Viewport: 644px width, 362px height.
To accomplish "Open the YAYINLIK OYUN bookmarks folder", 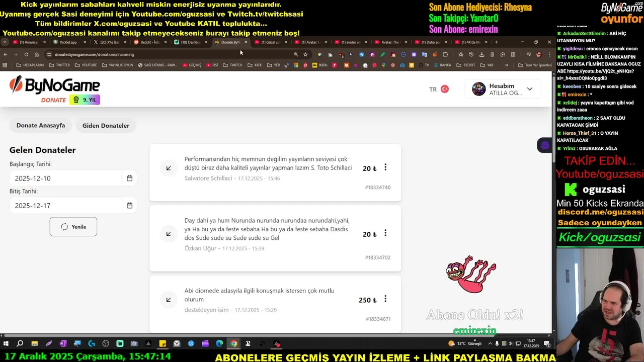I will coord(117,65).
